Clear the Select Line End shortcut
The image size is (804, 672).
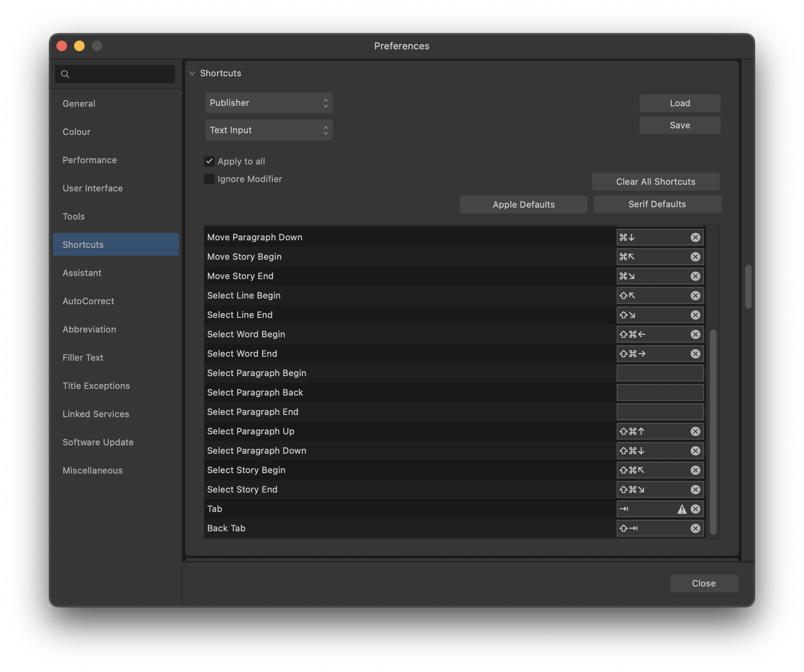pos(696,314)
